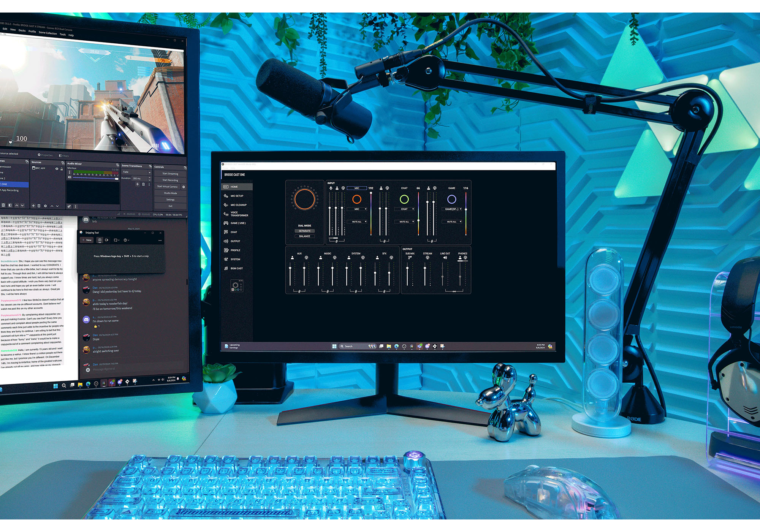Click Start Virtual Camera in OBS
Image resolution: width=760 pixels, height=532 pixels.
(167, 187)
